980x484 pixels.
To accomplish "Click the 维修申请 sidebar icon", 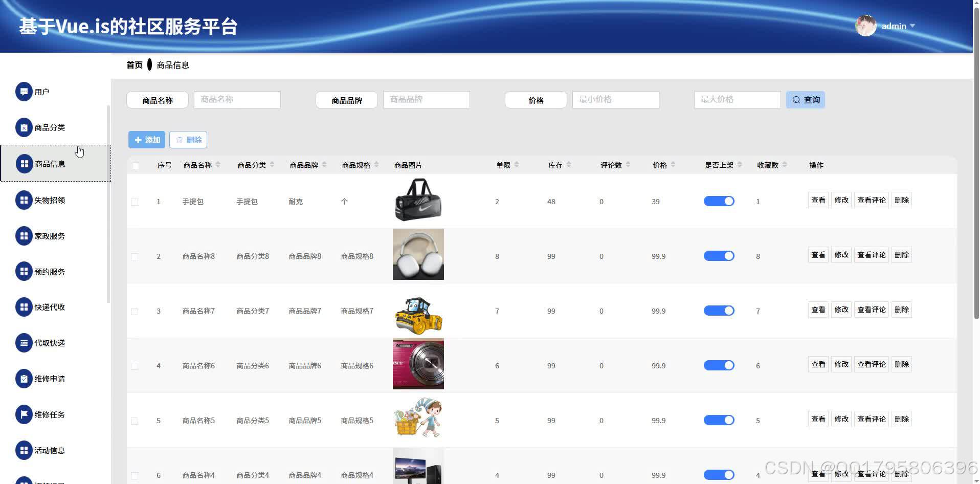I will point(24,379).
